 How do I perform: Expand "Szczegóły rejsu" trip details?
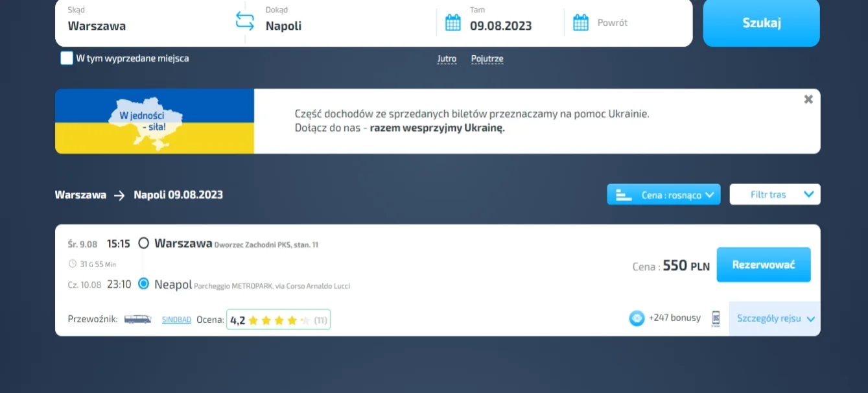[x=775, y=318]
